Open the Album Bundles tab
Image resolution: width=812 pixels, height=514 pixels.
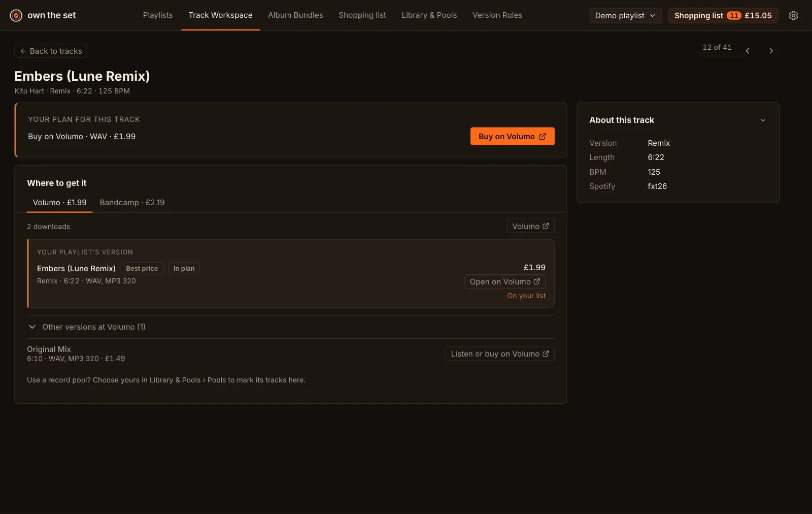tap(295, 15)
